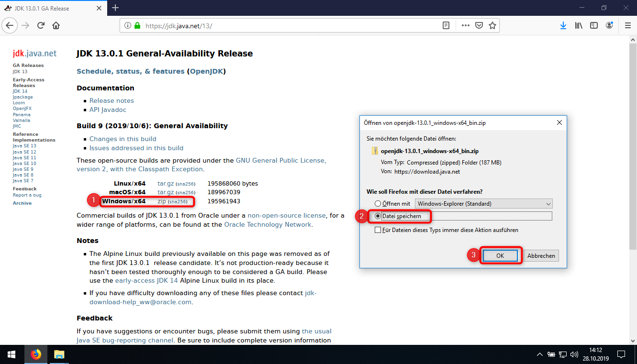Viewport: 637px width, 364px height.
Task: Open Java SE 11 reference implementation
Action: tap(24, 157)
